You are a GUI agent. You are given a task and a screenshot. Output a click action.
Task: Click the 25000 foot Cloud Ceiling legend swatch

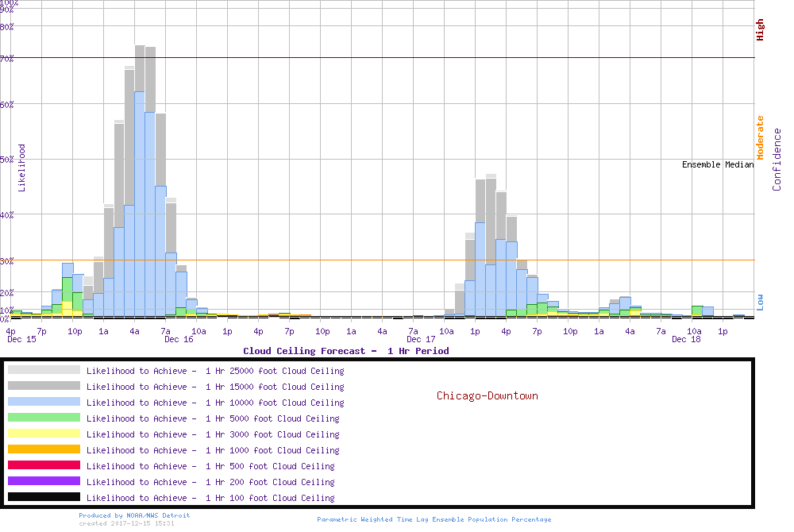coord(44,370)
